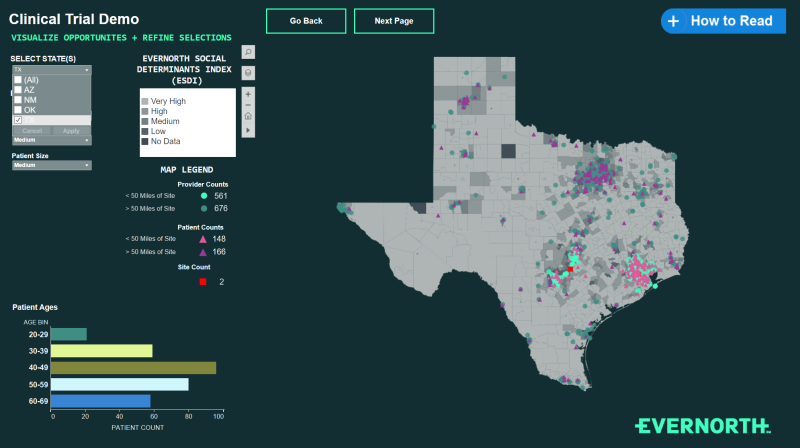Select Low ESDI legend swatch
800x448 pixels.
coord(145,131)
